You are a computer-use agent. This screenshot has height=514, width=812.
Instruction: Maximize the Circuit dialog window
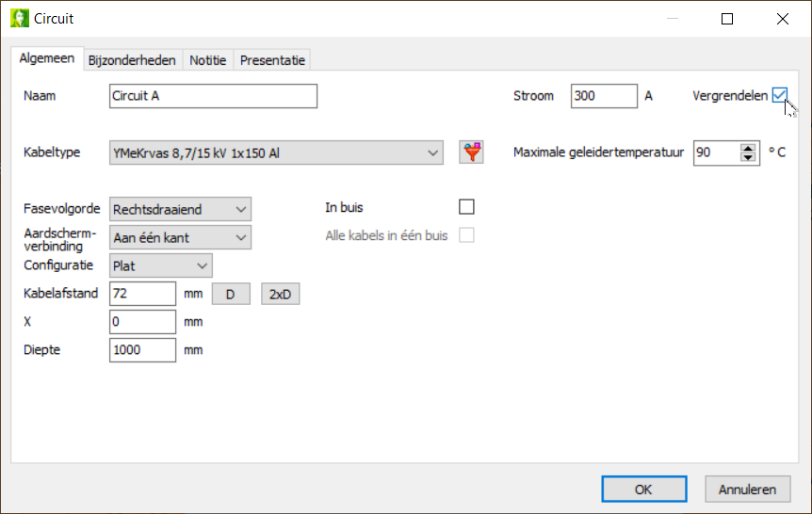tap(727, 19)
